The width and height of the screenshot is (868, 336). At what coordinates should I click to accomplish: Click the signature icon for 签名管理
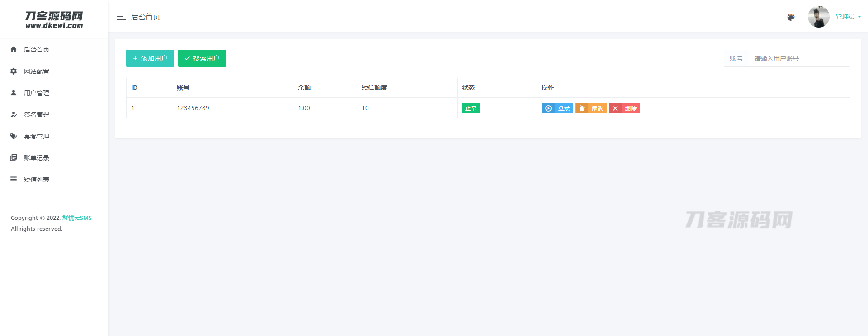[x=14, y=114]
